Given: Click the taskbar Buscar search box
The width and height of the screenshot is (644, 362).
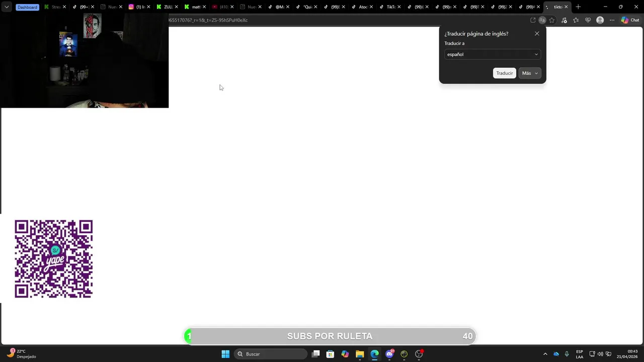Looking at the screenshot, I should 271,354.
